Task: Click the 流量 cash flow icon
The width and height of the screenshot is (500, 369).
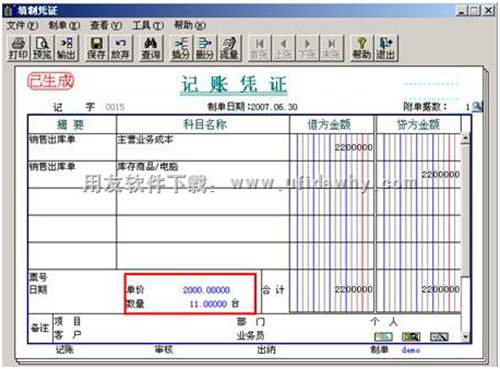Action: coord(229,49)
